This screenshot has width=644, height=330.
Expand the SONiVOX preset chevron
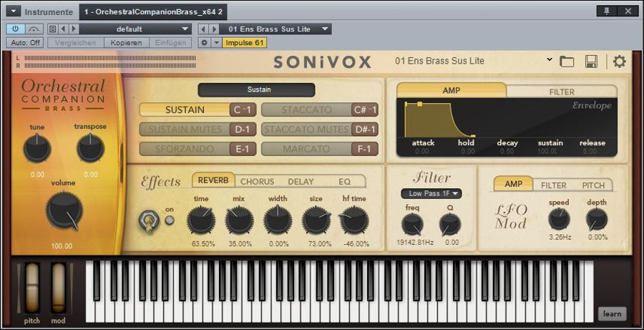(550, 60)
